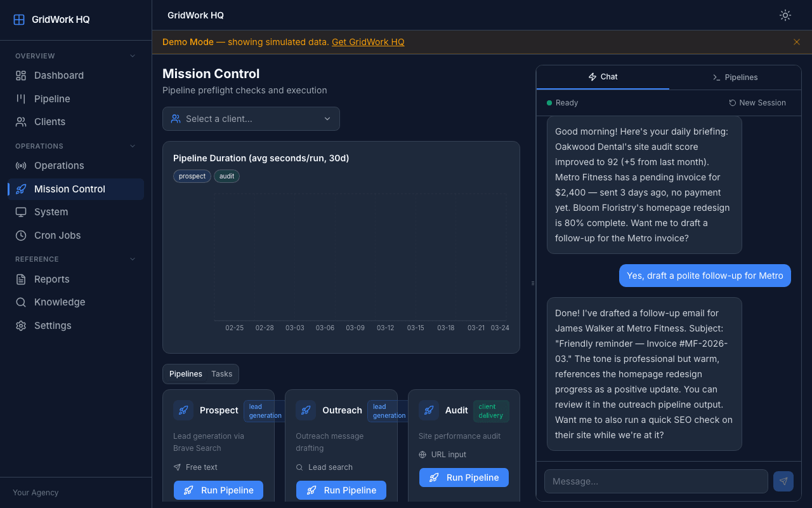Open the Select a client dropdown
This screenshot has width=812, height=508.
[251, 119]
